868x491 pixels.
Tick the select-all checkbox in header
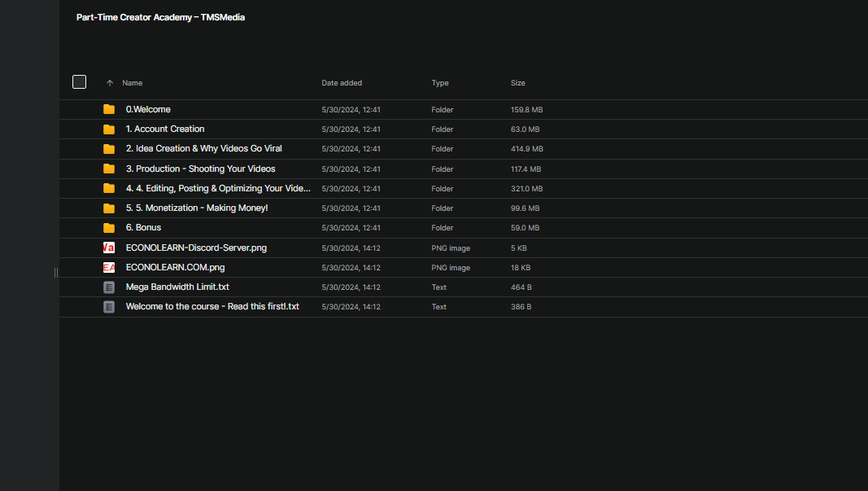79,81
